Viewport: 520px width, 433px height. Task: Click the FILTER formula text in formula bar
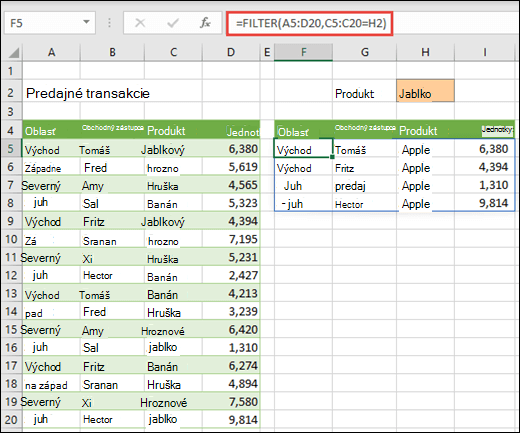click(x=311, y=23)
